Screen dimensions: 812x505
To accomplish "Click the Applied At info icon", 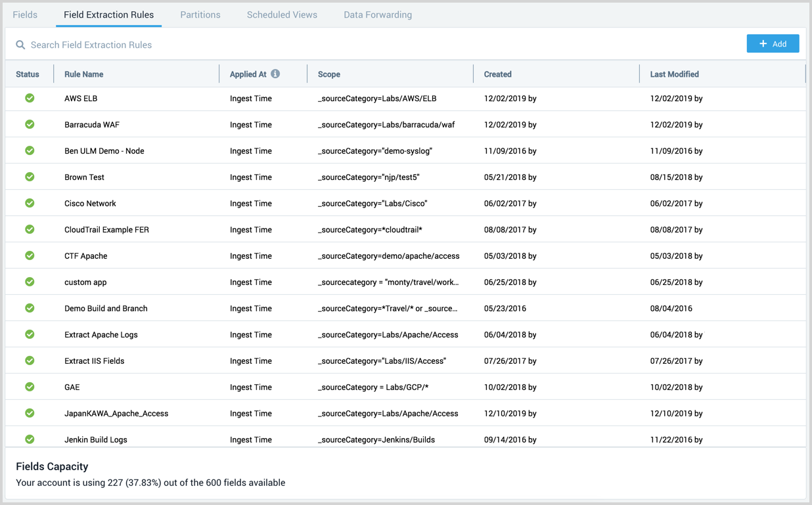I will (x=275, y=74).
